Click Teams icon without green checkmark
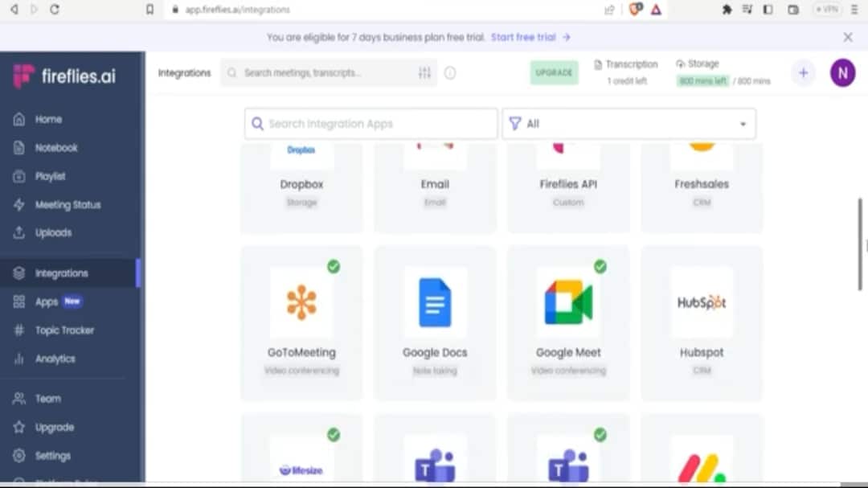 pyautogui.click(x=435, y=465)
